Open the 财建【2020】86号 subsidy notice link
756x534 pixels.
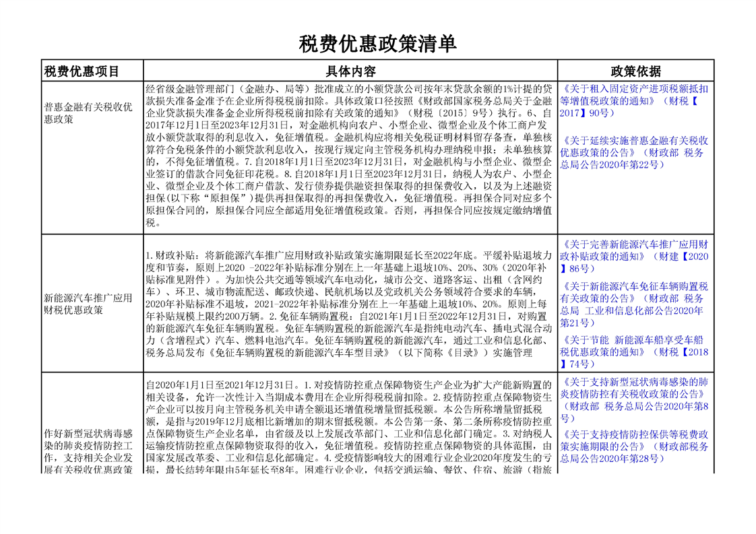click(x=633, y=250)
